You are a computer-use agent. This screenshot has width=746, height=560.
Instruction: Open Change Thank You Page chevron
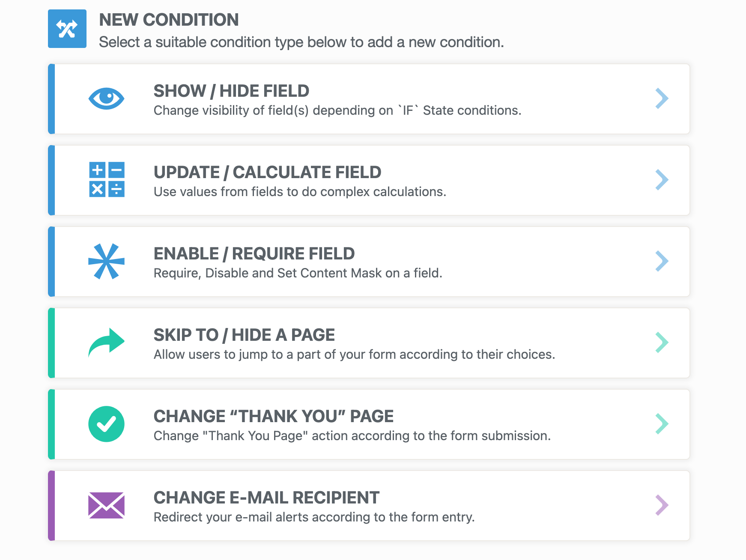pos(662,424)
